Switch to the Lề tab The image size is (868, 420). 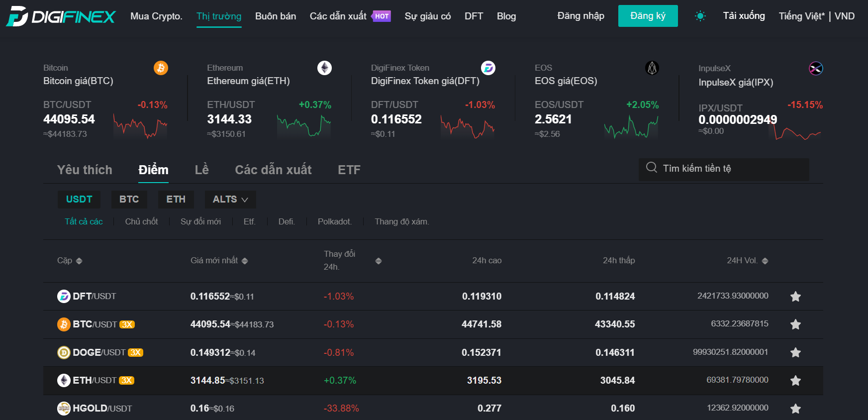[201, 170]
